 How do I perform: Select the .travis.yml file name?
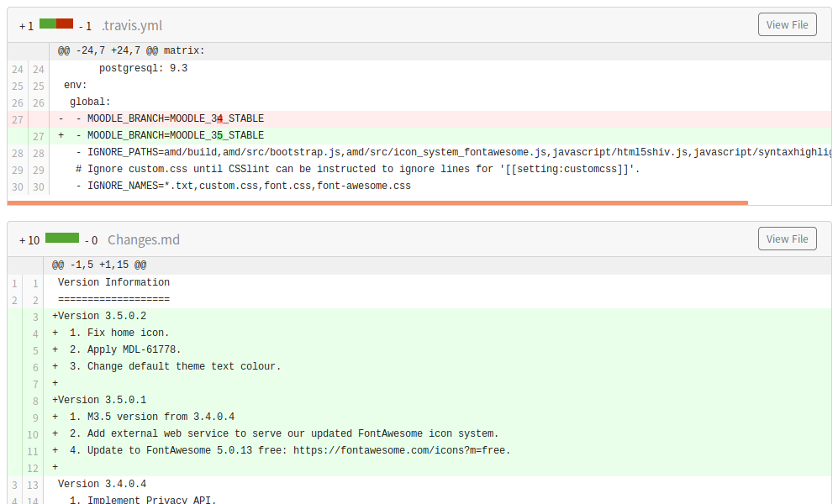pos(132,26)
